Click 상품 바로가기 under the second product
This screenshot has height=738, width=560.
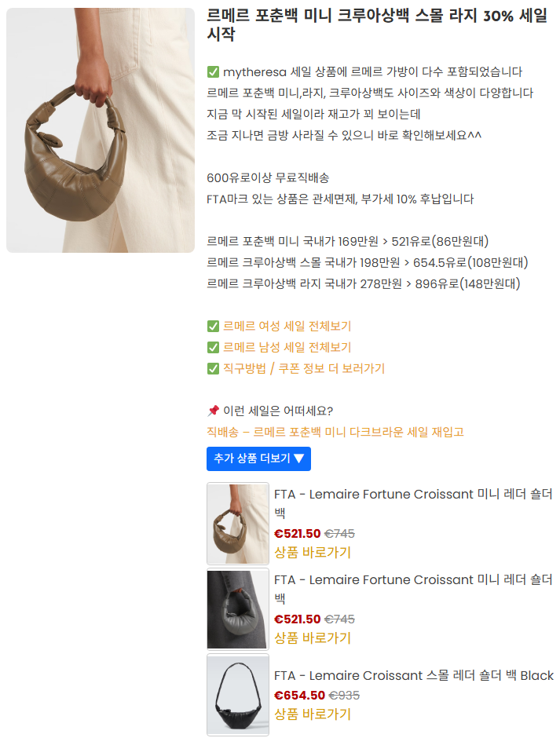[x=313, y=638]
